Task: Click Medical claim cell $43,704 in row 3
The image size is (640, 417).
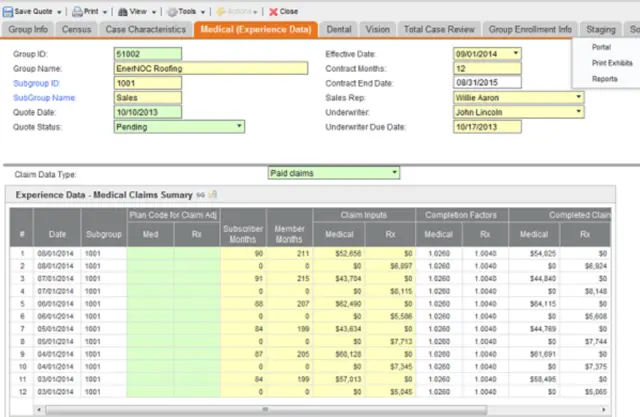Action: [339, 279]
